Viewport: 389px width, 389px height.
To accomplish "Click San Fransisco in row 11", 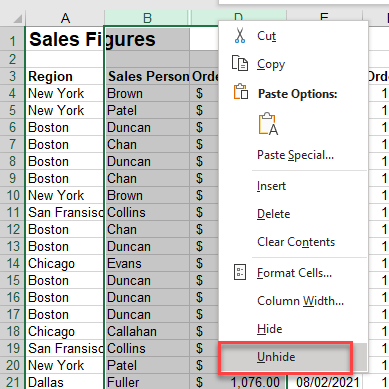I will pyautogui.click(x=66, y=213).
